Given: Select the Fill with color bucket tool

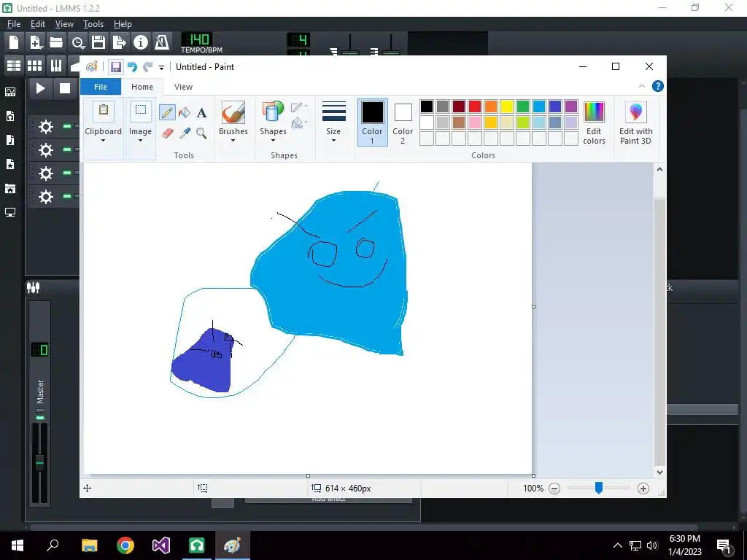Looking at the screenshot, I should click(x=185, y=113).
